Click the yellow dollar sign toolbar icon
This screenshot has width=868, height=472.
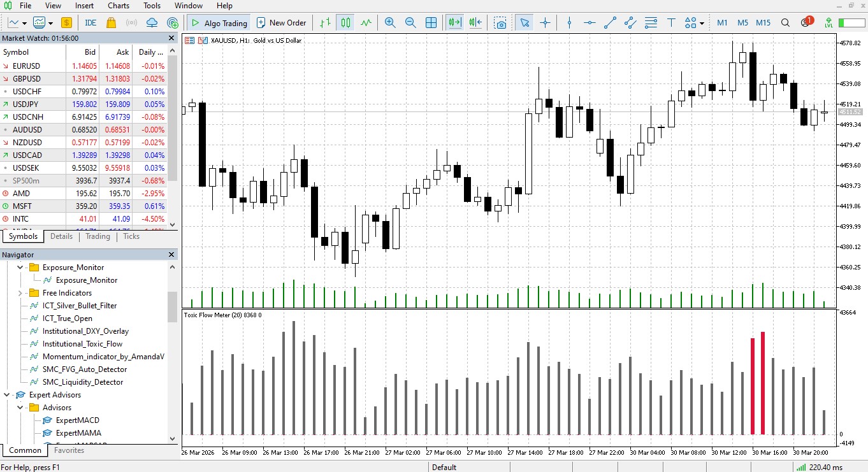tap(67, 22)
